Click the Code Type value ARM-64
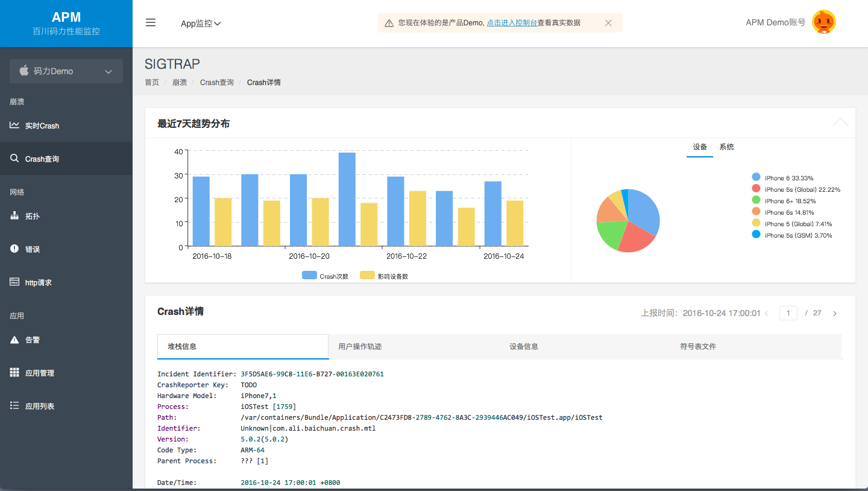Screen dimensions: 868x491 (253, 450)
